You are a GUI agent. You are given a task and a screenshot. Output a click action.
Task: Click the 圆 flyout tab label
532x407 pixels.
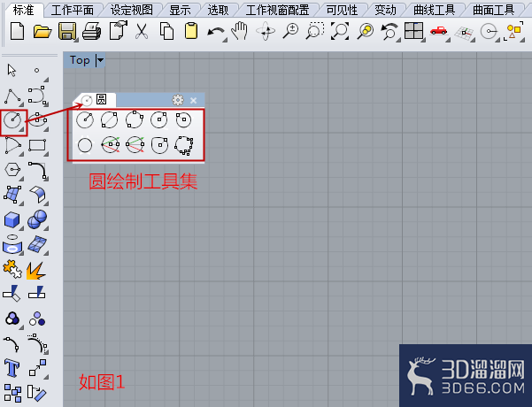102,100
